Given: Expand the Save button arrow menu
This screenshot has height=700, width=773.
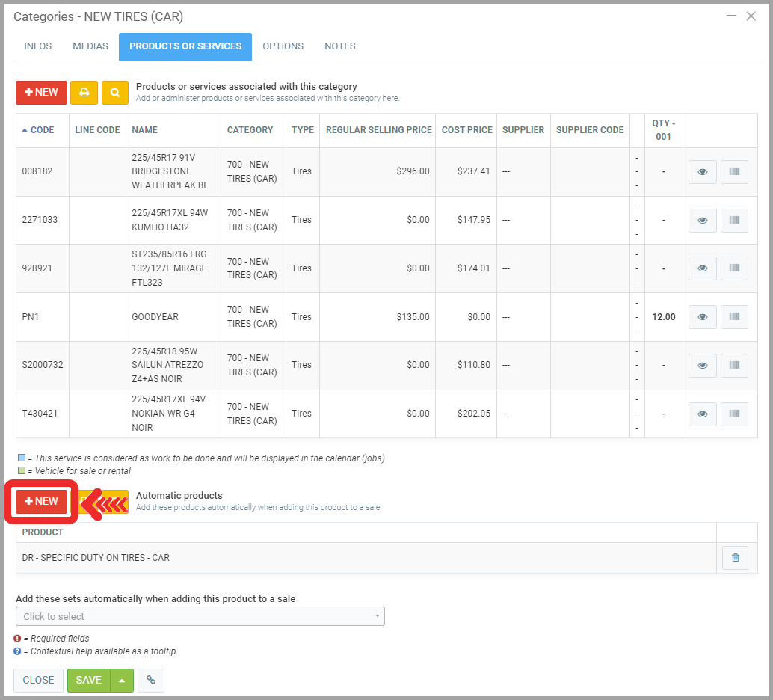Looking at the screenshot, I should coord(122,681).
